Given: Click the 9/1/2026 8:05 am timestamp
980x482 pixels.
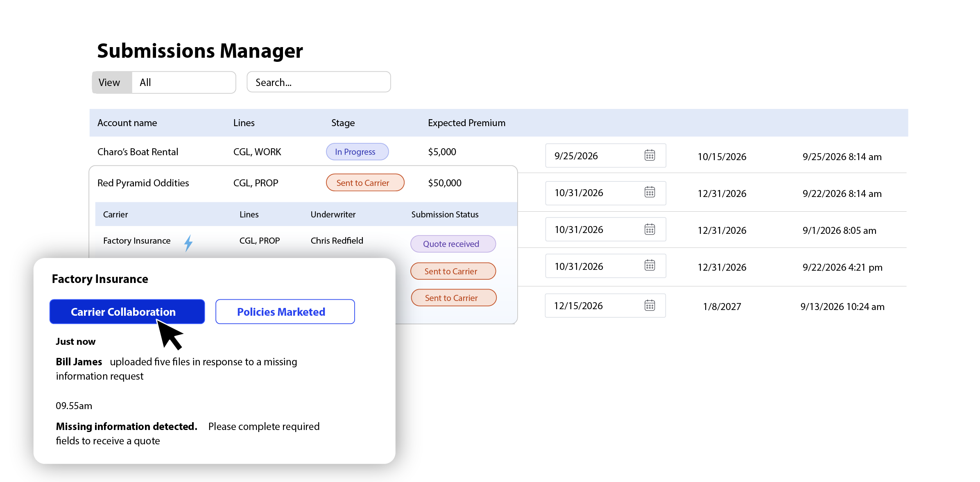Looking at the screenshot, I should pos(839,231).
